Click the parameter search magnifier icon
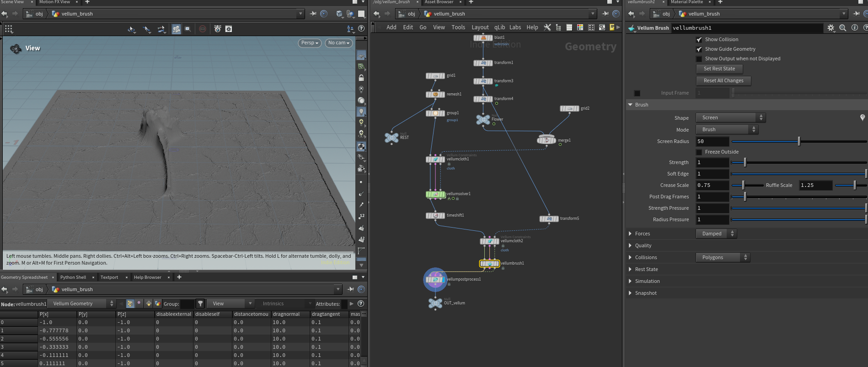This screenshot has width=868, height=367. (x=843, y=28)
